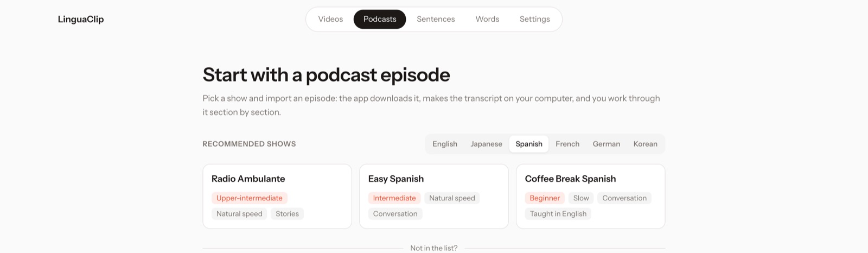Select the Podcasts tab
The image size is (868, 253).
tap(380, 19)
